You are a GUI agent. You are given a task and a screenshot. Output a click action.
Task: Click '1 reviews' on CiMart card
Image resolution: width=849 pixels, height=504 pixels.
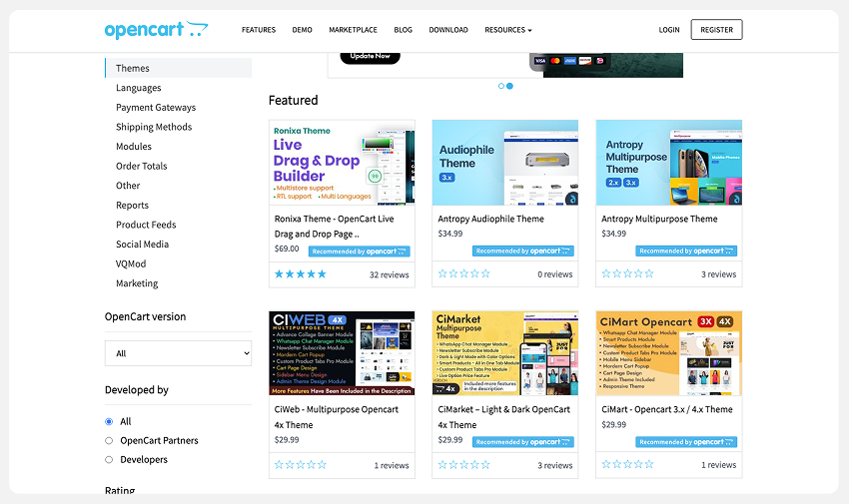718,464
